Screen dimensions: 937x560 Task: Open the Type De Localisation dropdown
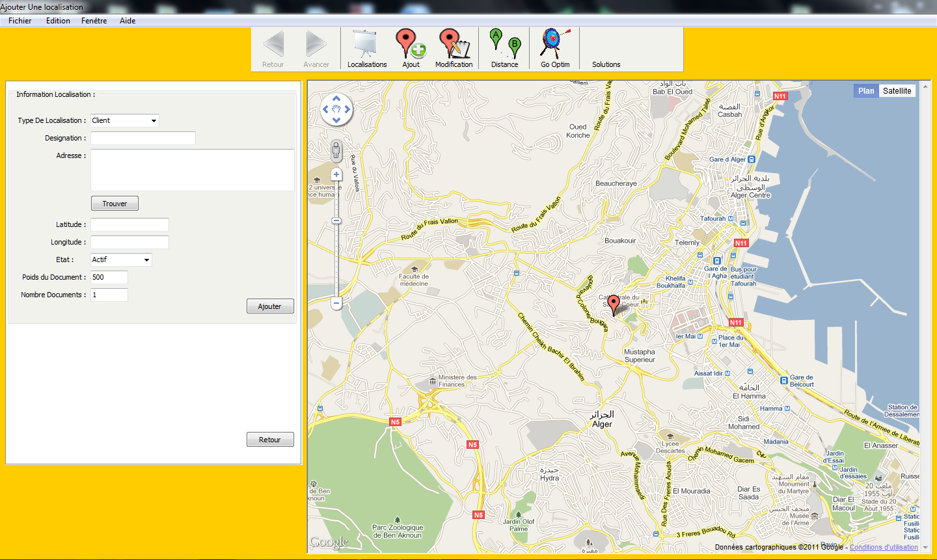pyautogui.click(x=125, y=120)
